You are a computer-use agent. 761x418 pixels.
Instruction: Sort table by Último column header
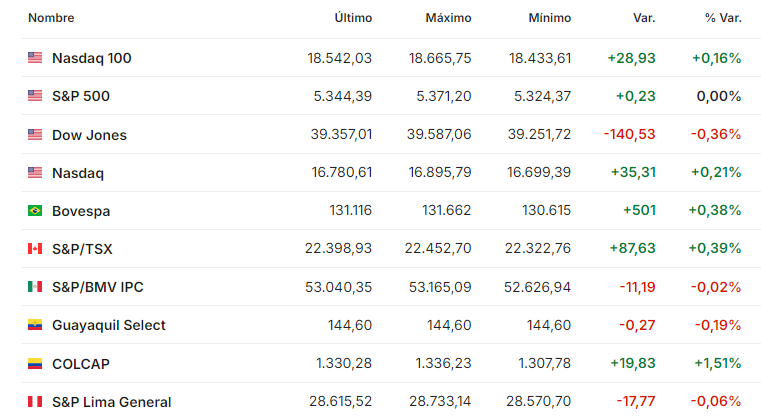(353, 18)
